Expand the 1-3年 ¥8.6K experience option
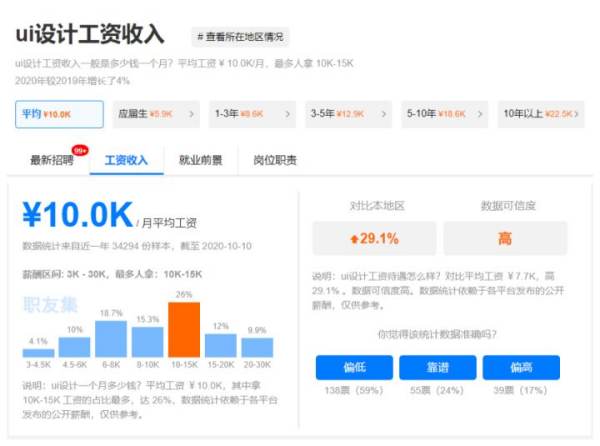 [x=252, y=114]
